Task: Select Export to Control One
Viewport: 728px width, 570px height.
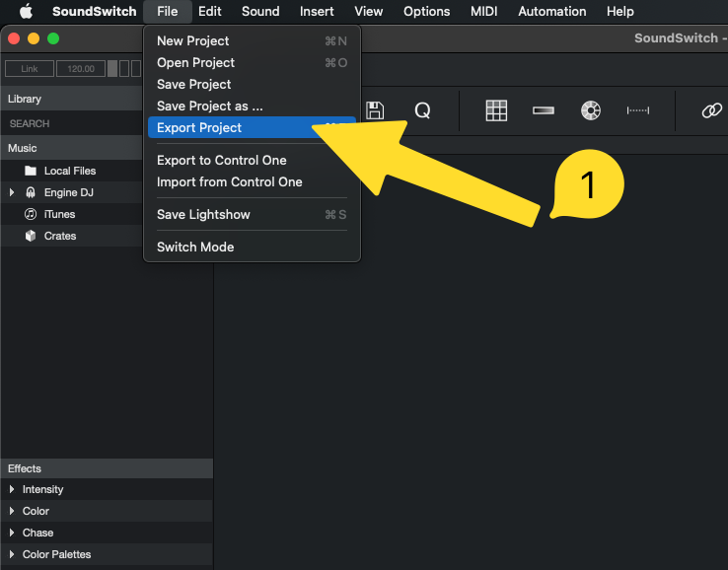Action: [252, 160]
